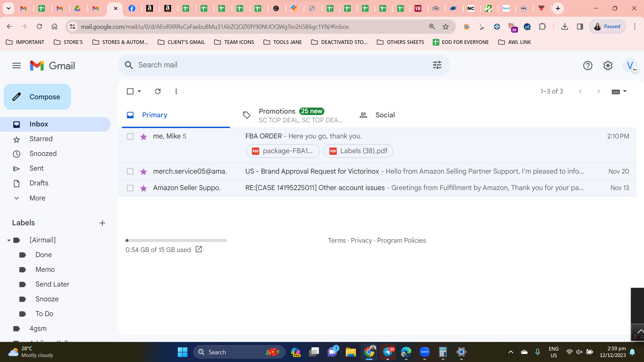Viewport: 644px width, 362px height.
Task: Open the Send Later label
Action: pyautogui.click(x=52, y=284)
